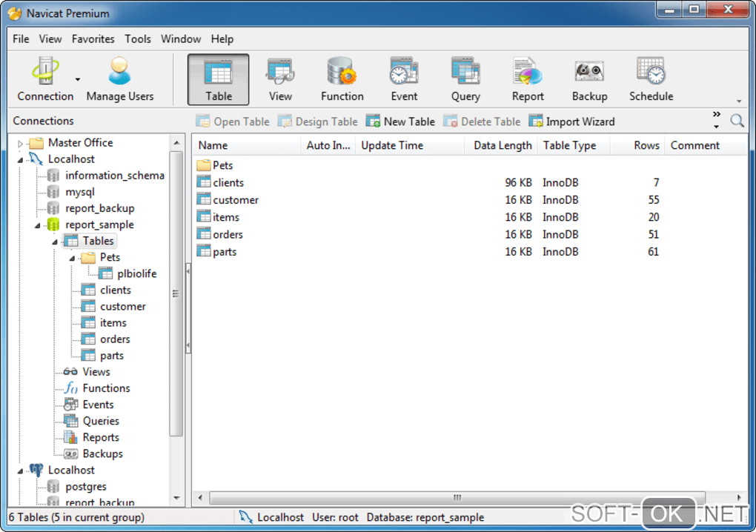The height and width of the screenshot is (532, 756).
Task: Select the postgres database in tree
Action: click(85, 486)
